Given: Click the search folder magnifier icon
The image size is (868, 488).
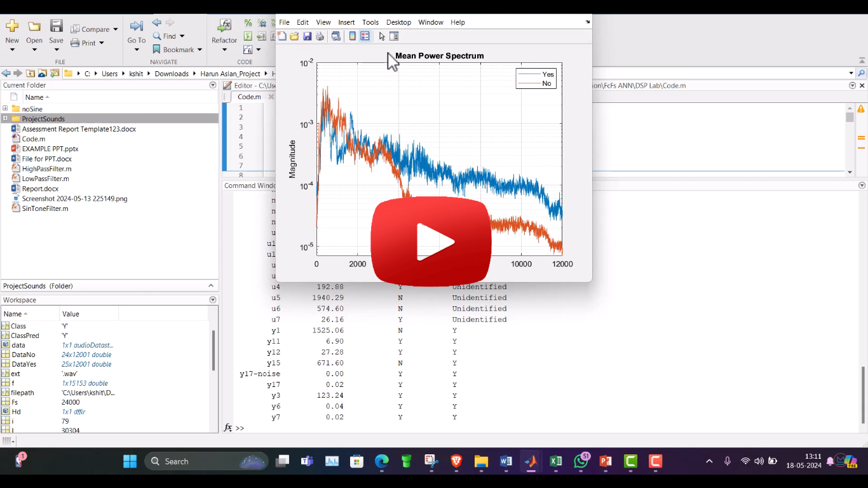Looking at the screenshot, I should [x=862, y=74].
